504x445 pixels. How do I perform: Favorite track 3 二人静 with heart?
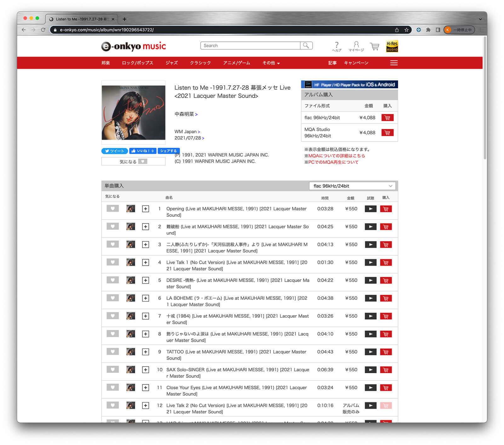[x=112, y=244]
